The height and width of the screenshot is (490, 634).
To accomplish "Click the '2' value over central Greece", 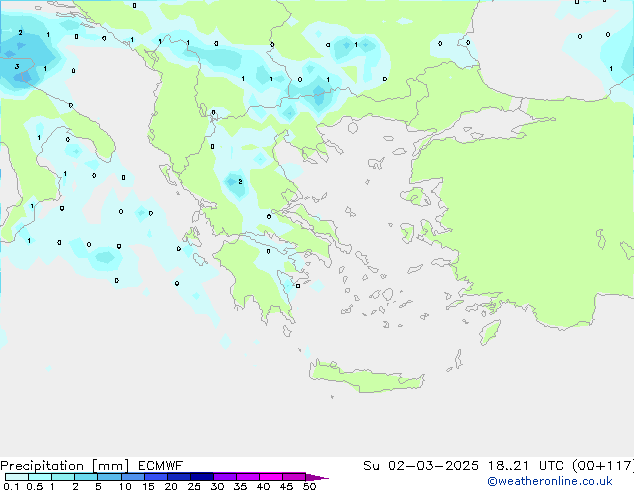I will tap(240, 182).
